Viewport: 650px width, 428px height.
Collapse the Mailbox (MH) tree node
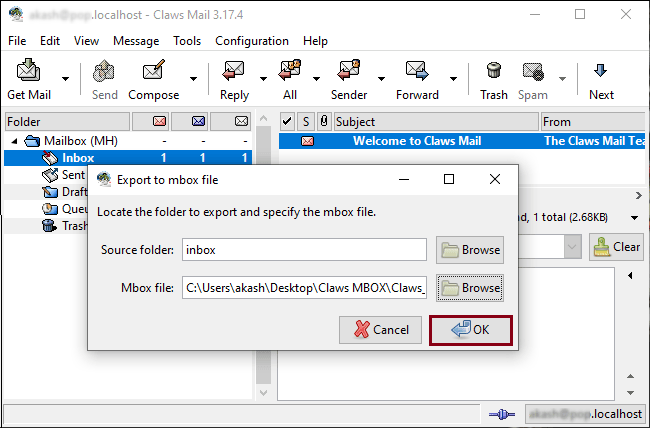tap(15, 141)
